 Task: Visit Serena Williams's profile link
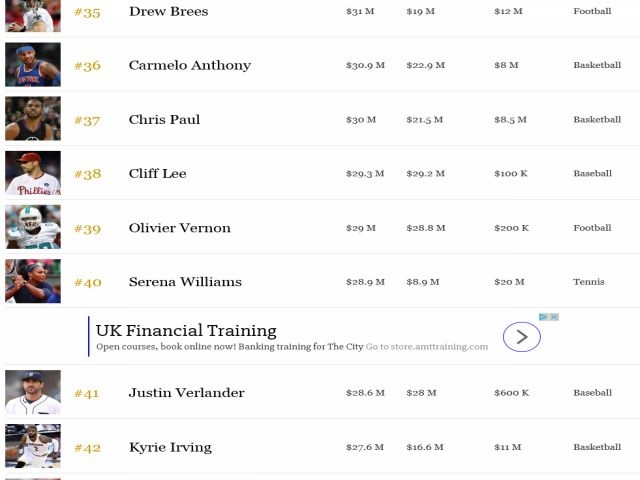pos(185,282)
